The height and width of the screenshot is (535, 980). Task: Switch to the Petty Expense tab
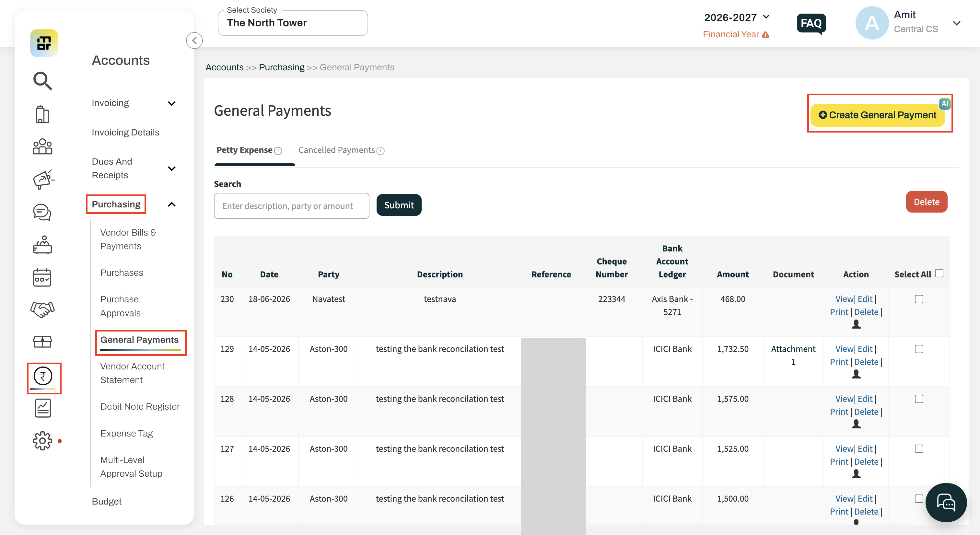pos(244,150)
